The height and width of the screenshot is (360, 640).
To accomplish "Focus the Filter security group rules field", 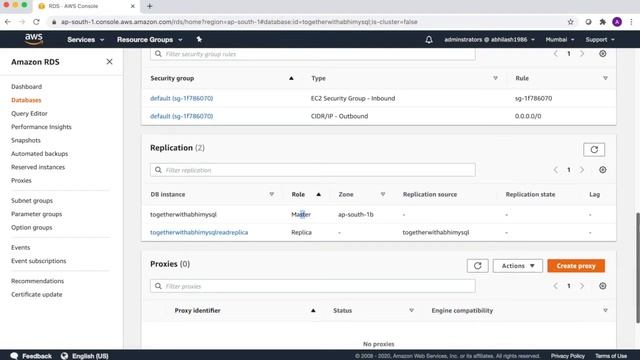I will (x=313, y=54).
